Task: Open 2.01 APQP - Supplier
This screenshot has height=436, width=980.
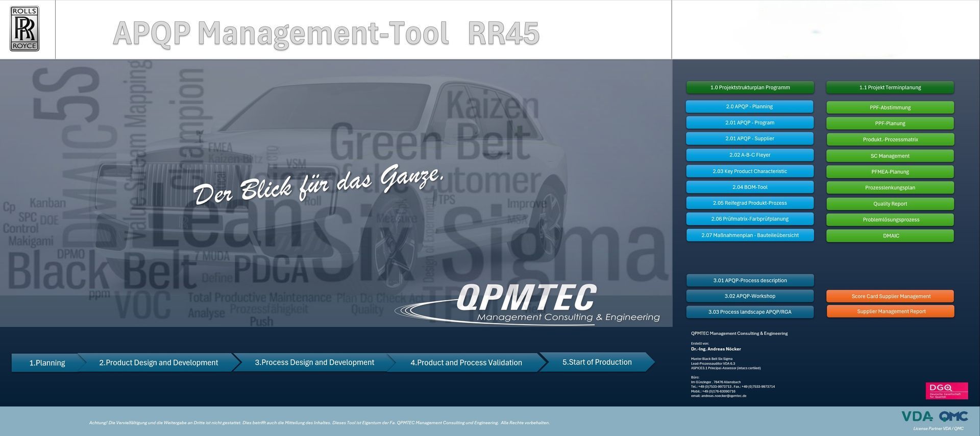Action: (x=749, y=138)
